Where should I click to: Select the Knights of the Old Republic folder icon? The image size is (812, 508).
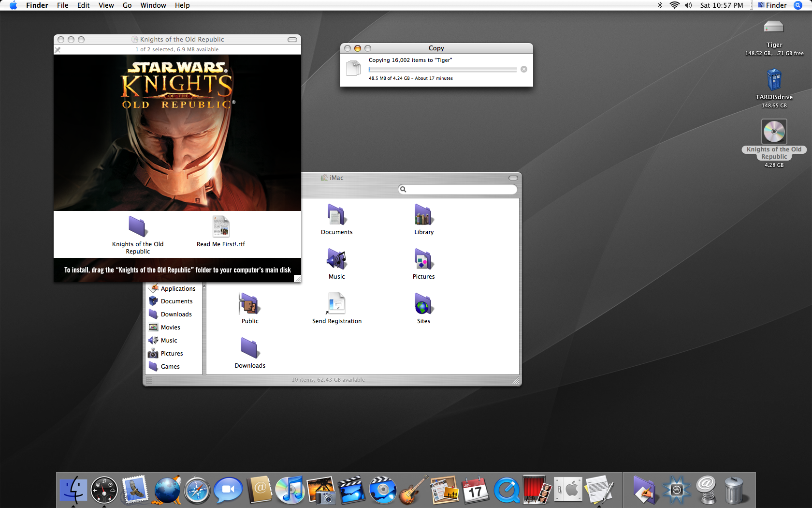138,226
